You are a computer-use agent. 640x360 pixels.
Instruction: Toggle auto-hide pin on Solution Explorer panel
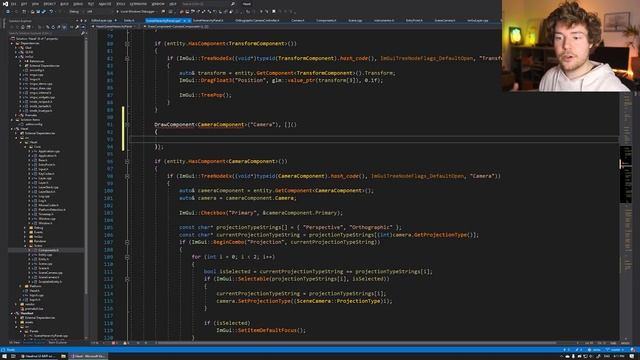(x=81, y=20)
